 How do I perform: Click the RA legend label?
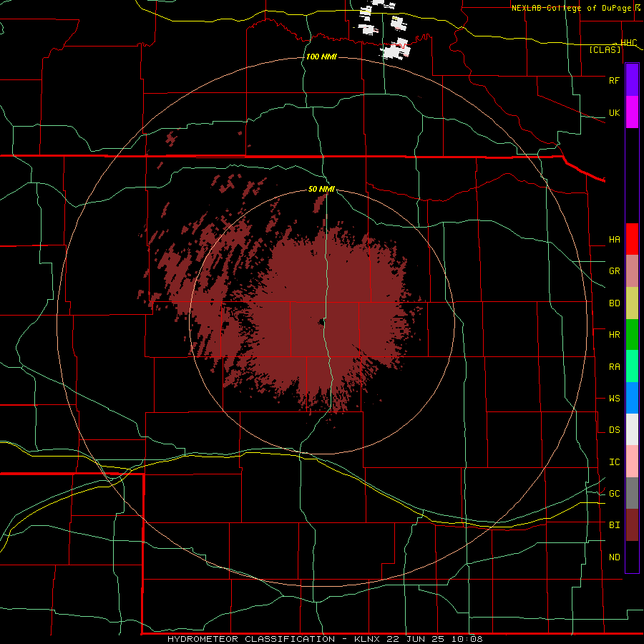coord(614,367)
